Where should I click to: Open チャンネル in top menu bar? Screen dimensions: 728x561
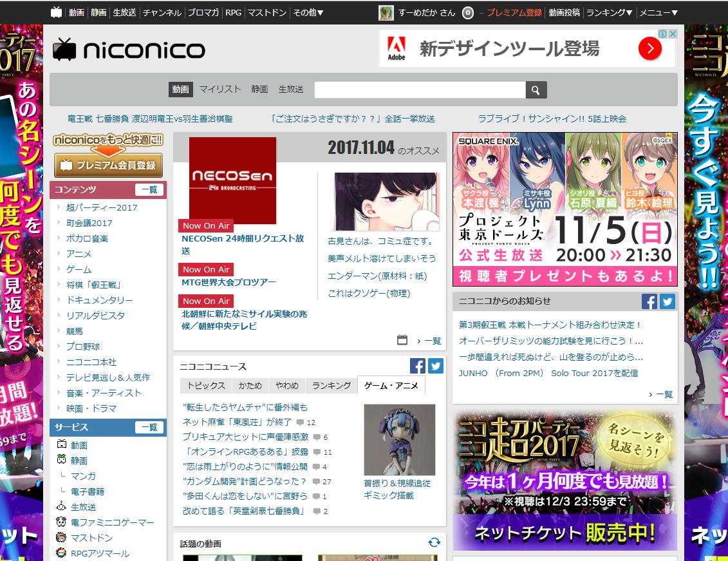tap(162, 12)
